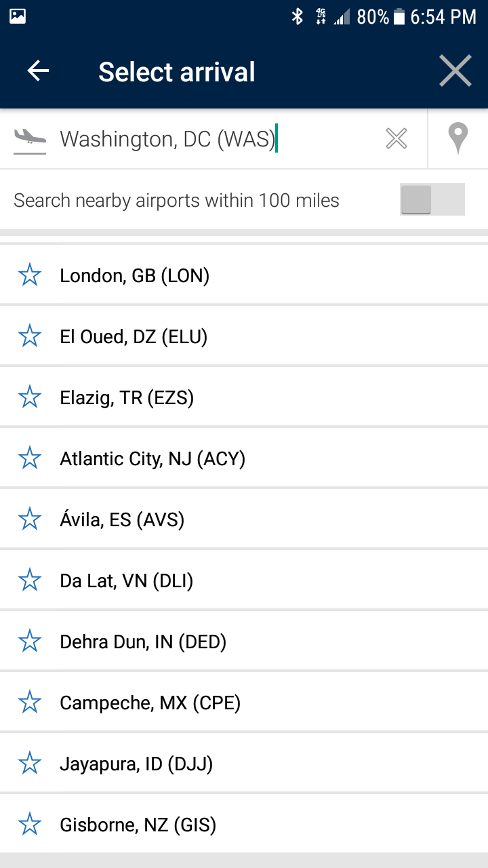Mark Elazig, TR as favorite
The width and height of the screenshot is (488, 868).
tap(30, 397)
